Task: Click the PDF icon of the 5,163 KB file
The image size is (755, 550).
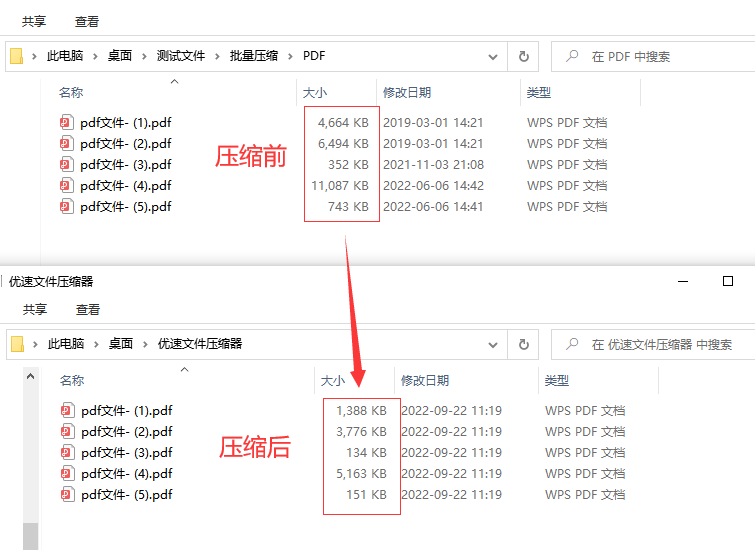Action: coord(67,473)
